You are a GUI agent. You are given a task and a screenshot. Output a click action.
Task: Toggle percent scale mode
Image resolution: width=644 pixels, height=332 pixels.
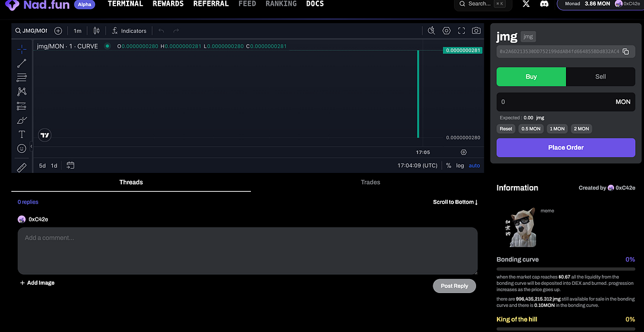click(448, 165)
